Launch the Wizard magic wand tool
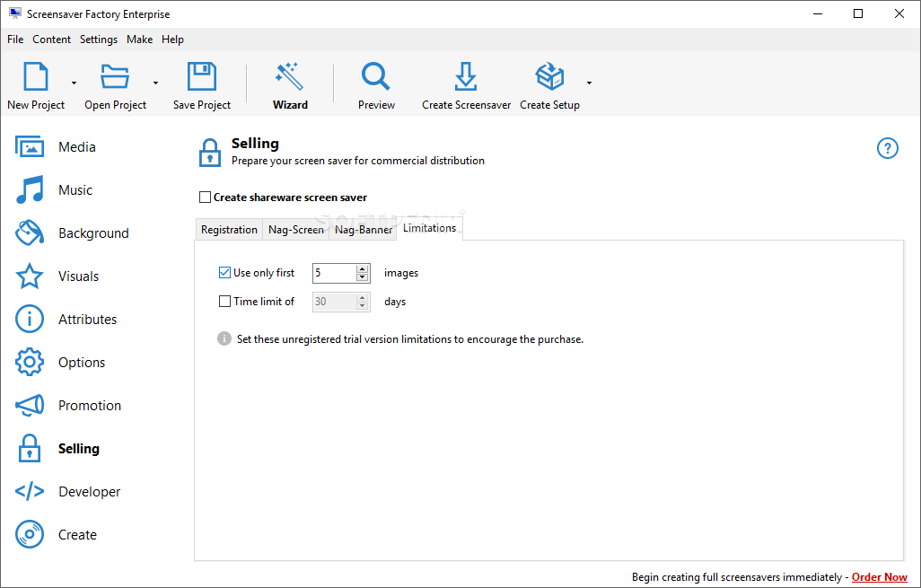The image size is (921, 588). pyautogui.click(x=290, y=76)
